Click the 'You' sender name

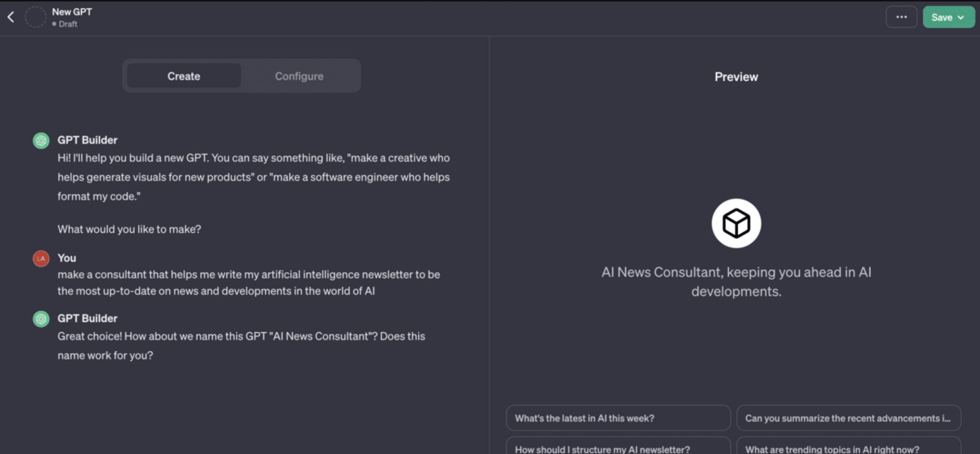(67, 258)
